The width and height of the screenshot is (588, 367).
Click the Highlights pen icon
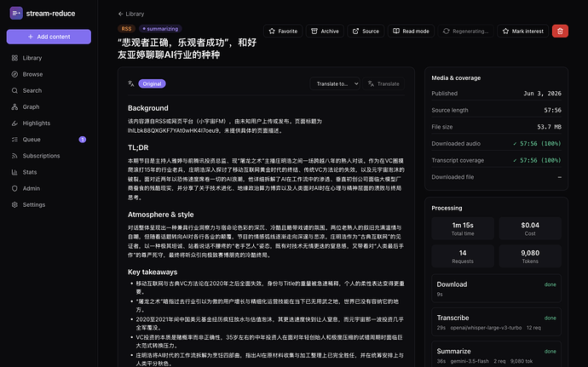14,123
